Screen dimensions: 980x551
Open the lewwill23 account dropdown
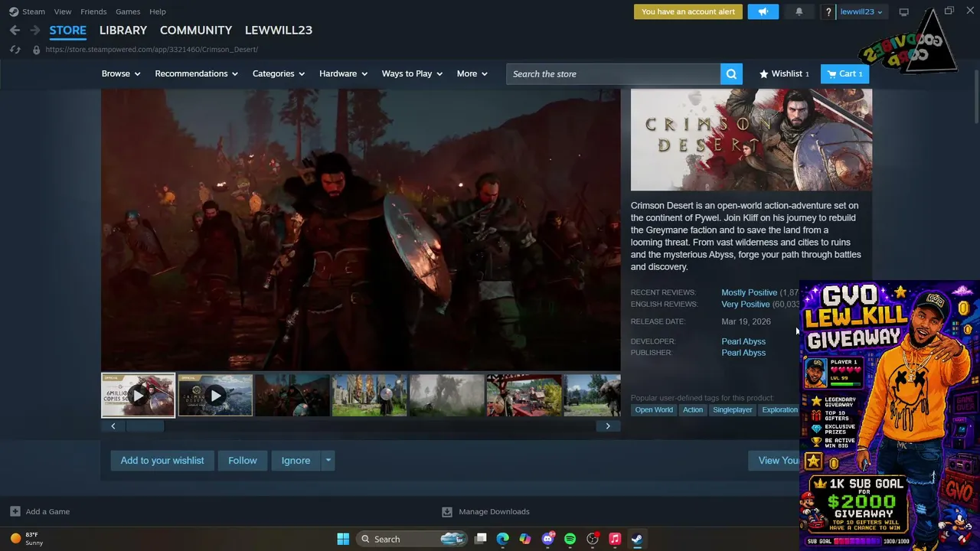(x=861, y=11)
